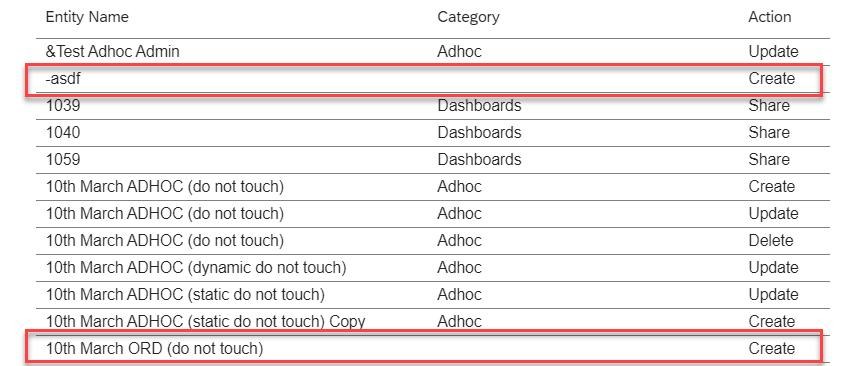Choose the 1059 entity name
This screenshot has height=366, width=852.
click(x=62, y=160)
